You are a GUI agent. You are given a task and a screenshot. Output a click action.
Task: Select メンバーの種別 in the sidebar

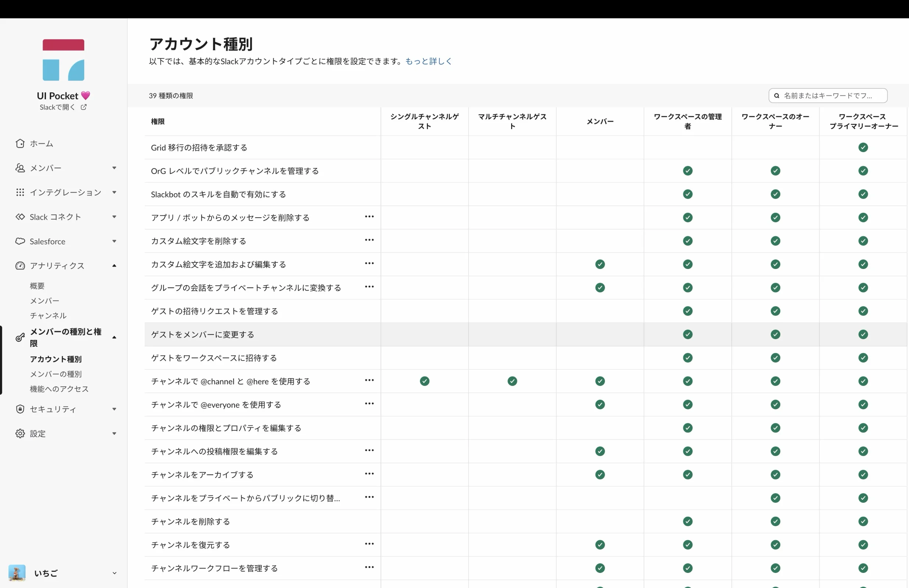56,374
